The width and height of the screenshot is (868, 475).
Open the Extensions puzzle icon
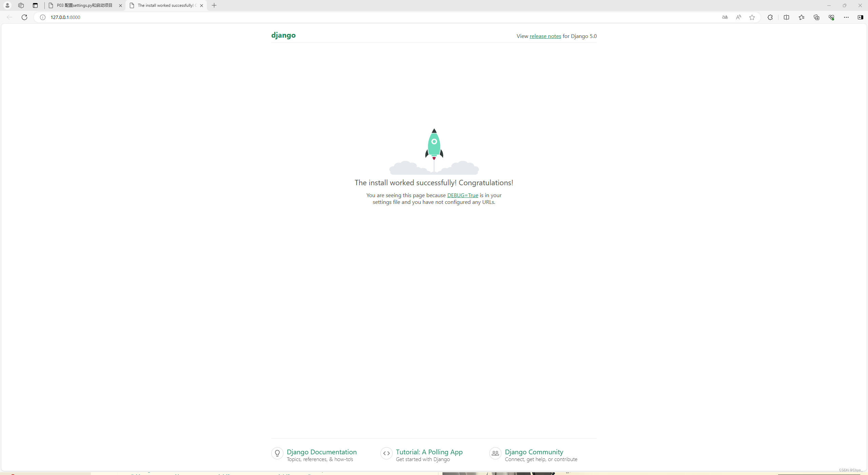click(770, 17)
